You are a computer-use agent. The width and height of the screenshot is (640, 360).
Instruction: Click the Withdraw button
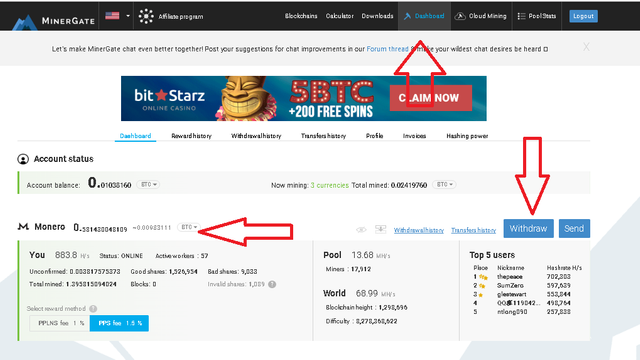point(529,229)
